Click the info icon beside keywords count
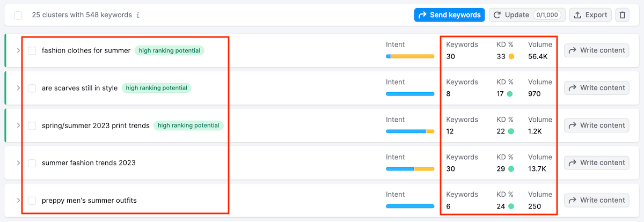 (138, 15)
